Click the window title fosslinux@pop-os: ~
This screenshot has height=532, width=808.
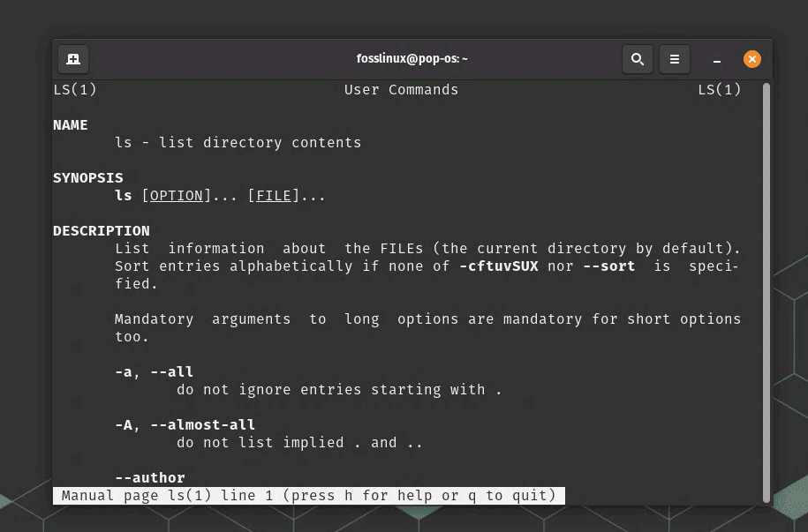click(412, 59)
